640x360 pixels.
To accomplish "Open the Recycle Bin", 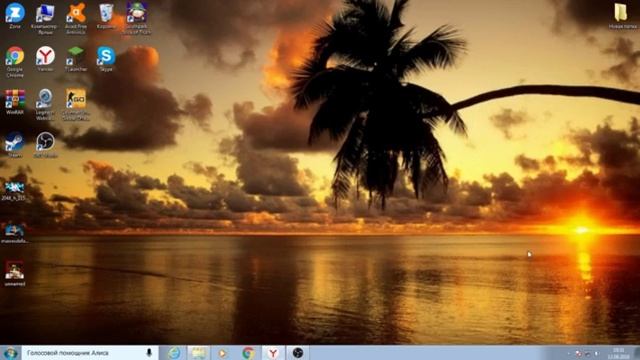I will click(x=106, y=16).
